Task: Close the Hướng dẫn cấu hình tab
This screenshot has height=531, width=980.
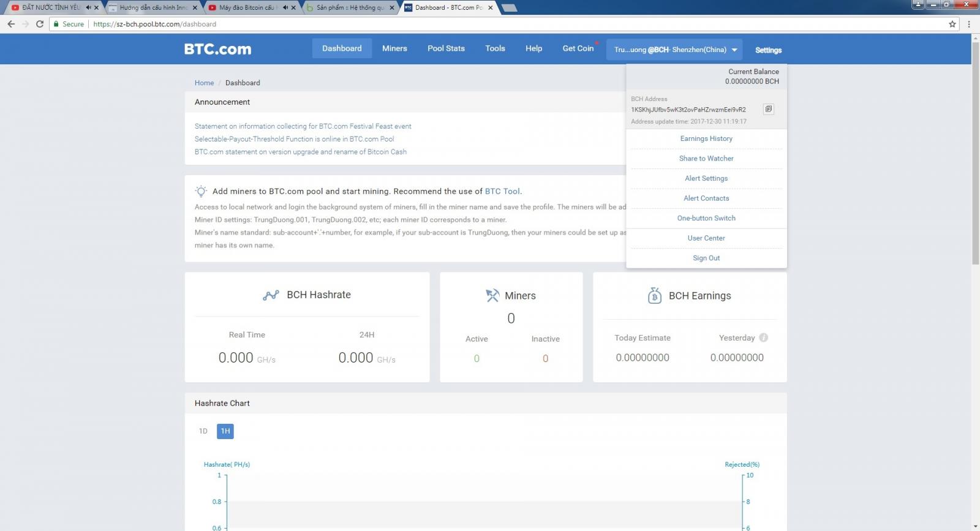Action: [195, 8]
